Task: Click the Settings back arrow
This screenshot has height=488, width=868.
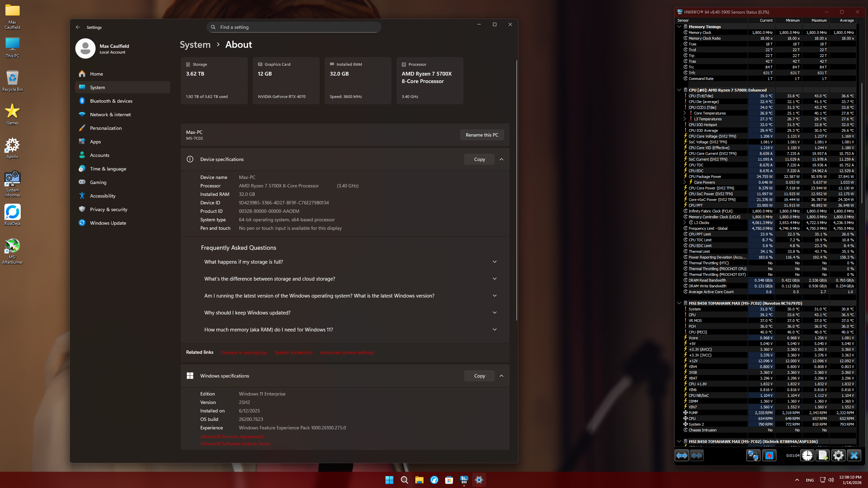Action: pos(78,27)
